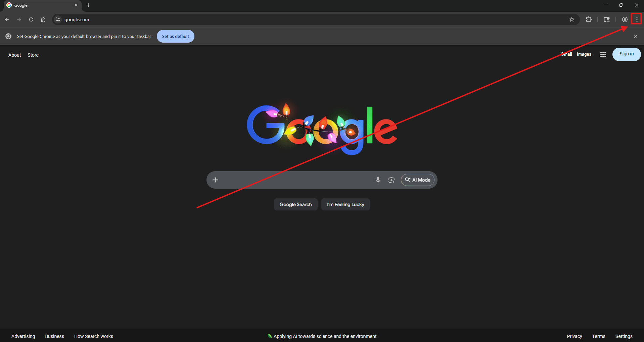Close the Google tab
Viewport: 644px width, 342px height.
(76, 5)
